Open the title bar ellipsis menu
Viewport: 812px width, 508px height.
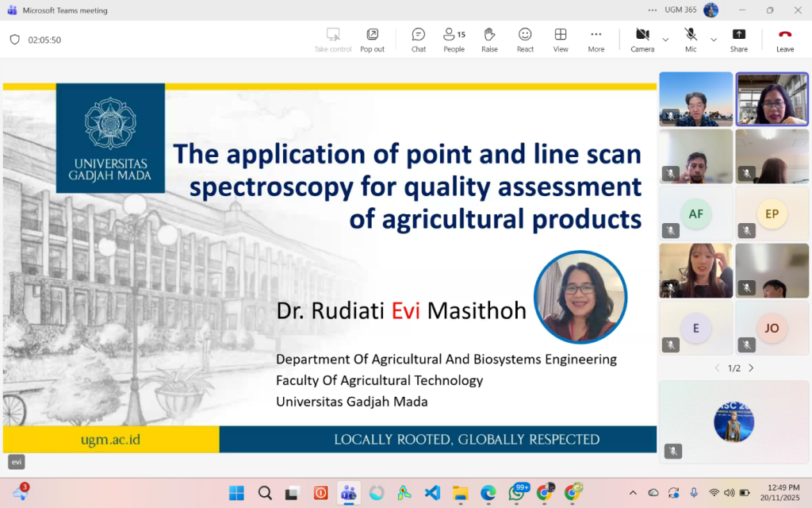(653, 10)
